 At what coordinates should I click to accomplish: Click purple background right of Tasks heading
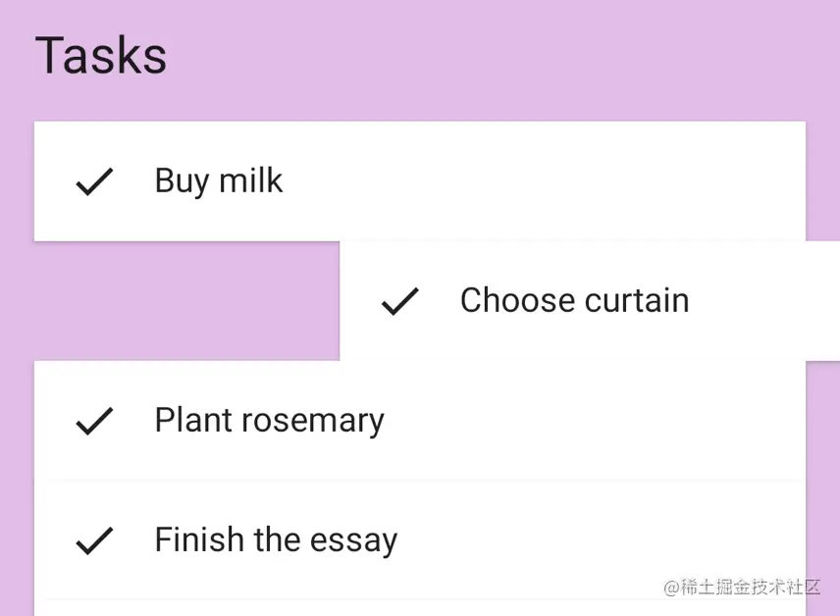(x=491, y=55)
